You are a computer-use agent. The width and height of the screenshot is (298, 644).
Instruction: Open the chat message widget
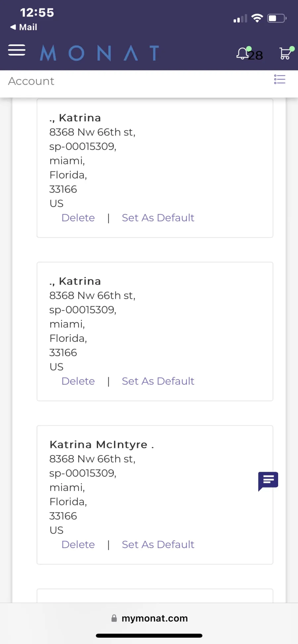coord(268,481)
